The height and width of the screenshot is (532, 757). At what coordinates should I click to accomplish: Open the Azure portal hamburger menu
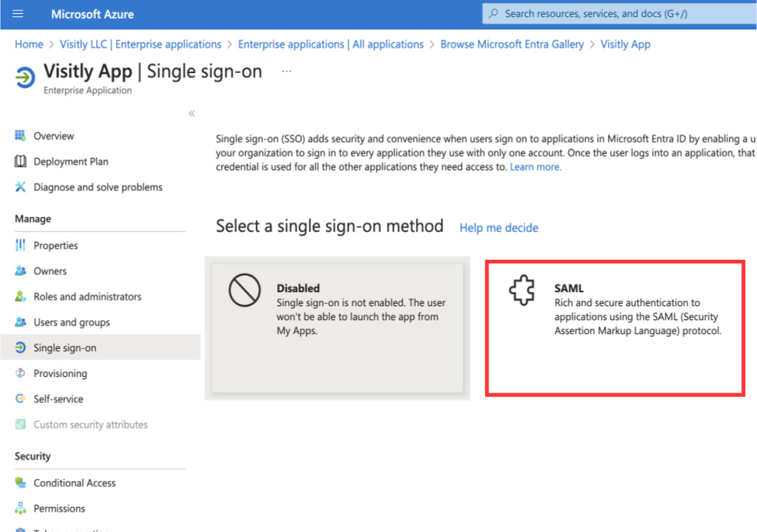pyautogui.click(x=18, y=14)
